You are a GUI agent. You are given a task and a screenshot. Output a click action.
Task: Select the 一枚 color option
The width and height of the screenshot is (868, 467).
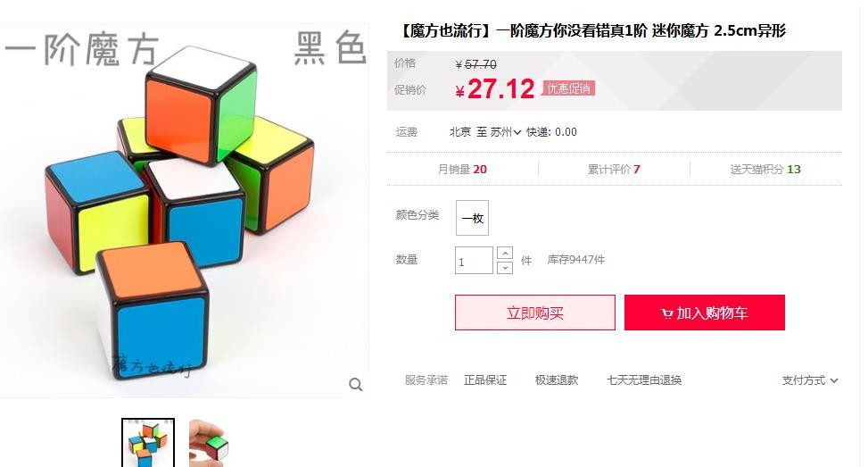(x=472, y=218)
